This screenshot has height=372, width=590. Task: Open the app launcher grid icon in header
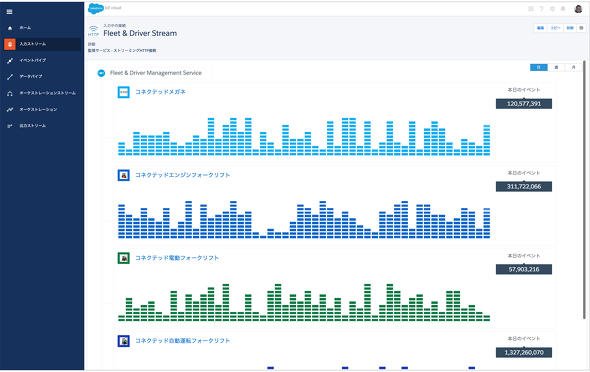tap(531, 9)
